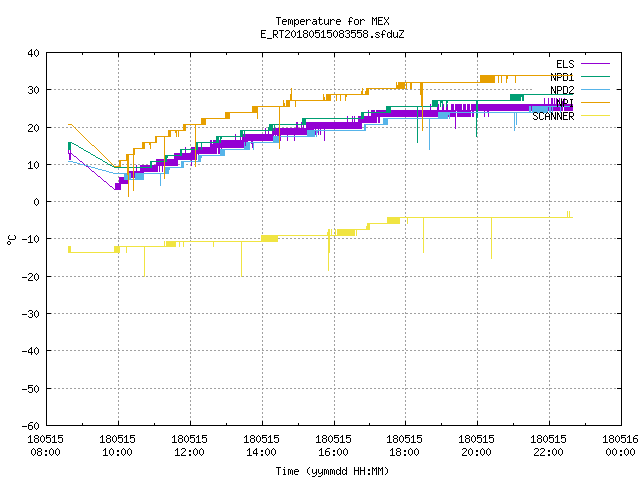
Task: Click the x-axis tick label '180515 10:00'
Action: [117, 446]
